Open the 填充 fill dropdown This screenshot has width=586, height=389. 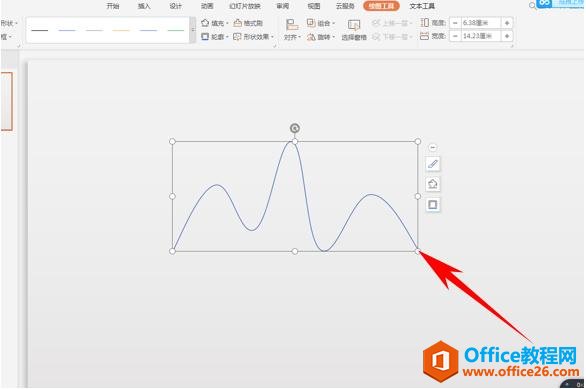[215, 23]
